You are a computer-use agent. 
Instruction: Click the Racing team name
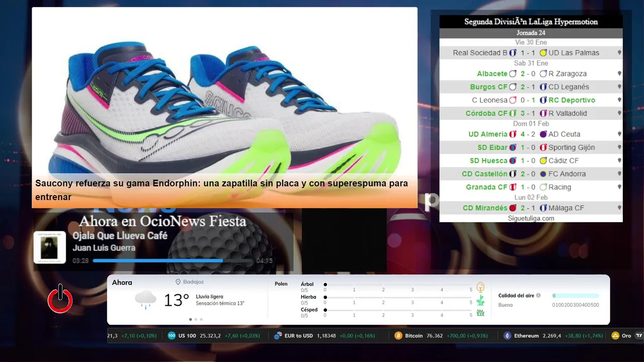coord(559,187)
